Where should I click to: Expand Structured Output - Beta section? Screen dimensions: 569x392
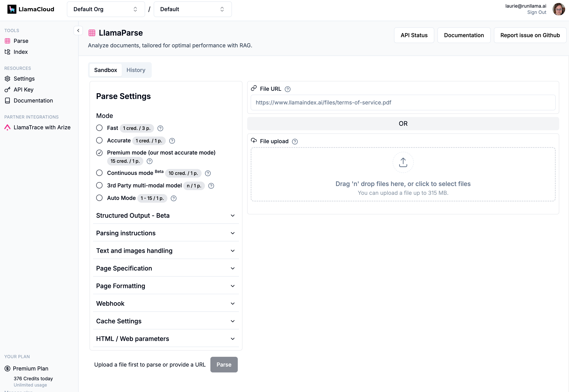166,215
